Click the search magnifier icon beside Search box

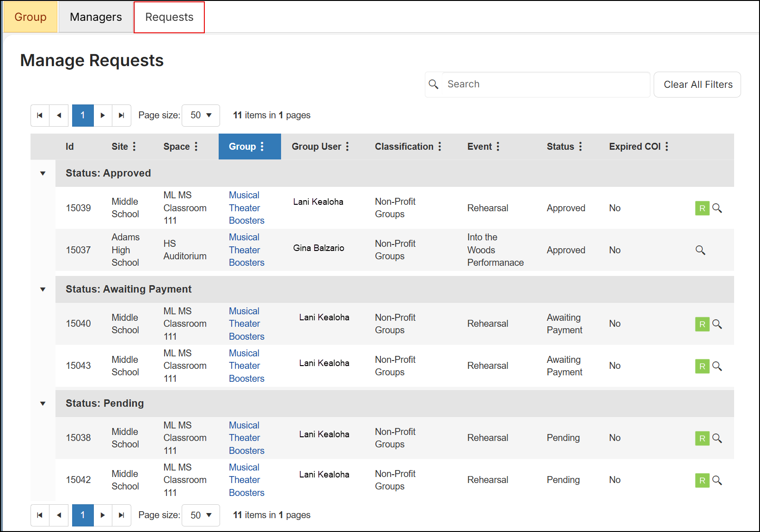pos(434,84)
